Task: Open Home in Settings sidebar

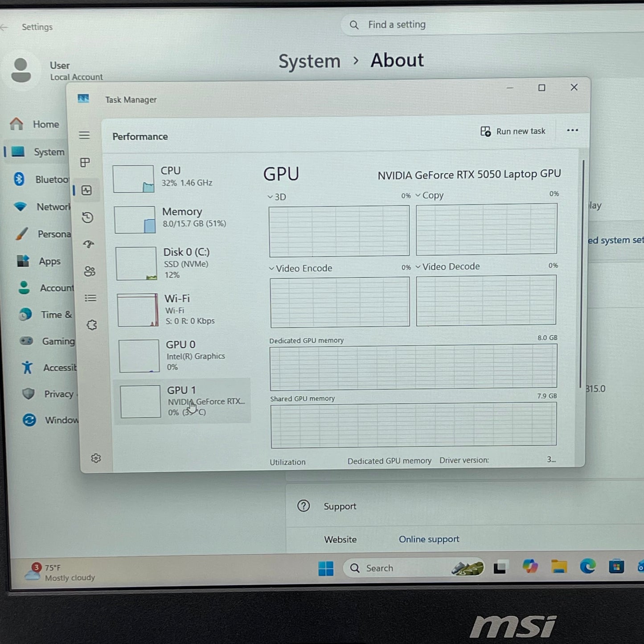Action: [x=35, y=124]
